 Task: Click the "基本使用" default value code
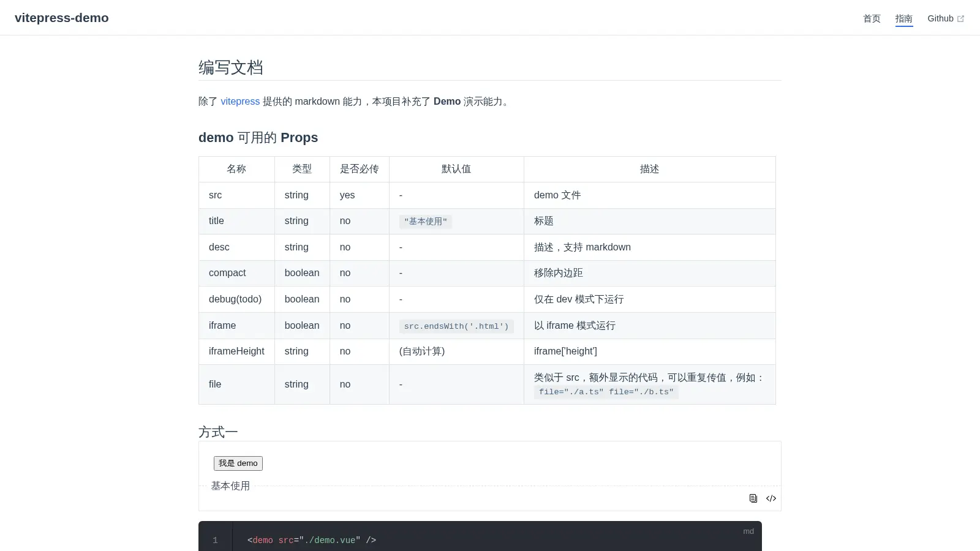[426, 222]
